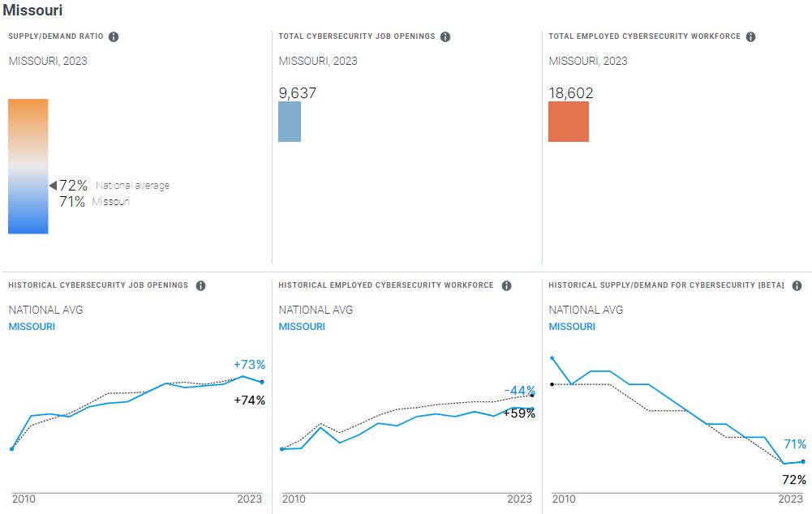The width and height of the screenshot is (812, 514).
Task: Toggle Missouri series in employed workforce chart
Action: click(302, 327)
